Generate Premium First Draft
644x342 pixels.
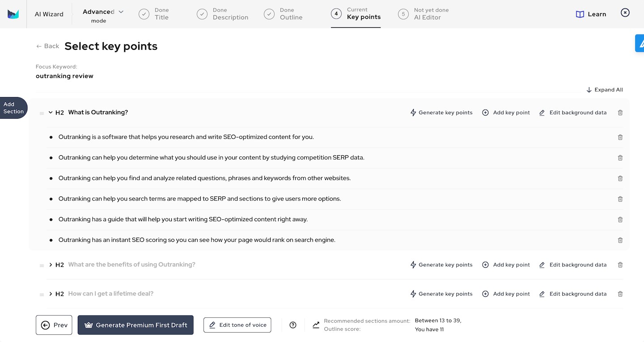click(136, 325)
